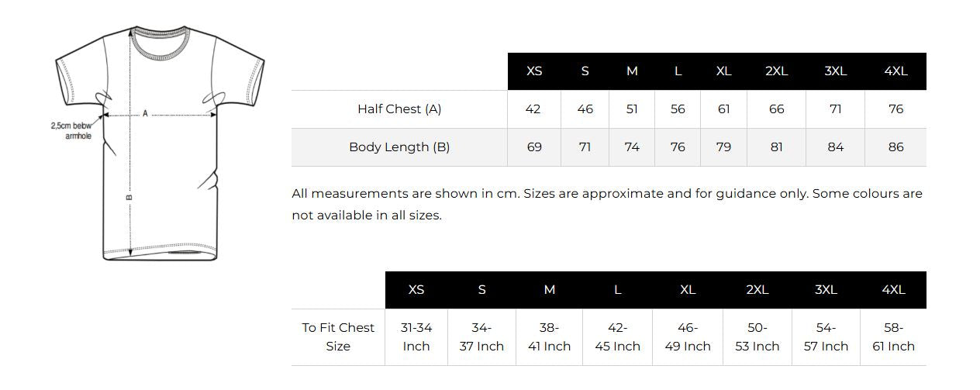Select the XS header in the measurement table

(534, 71)
